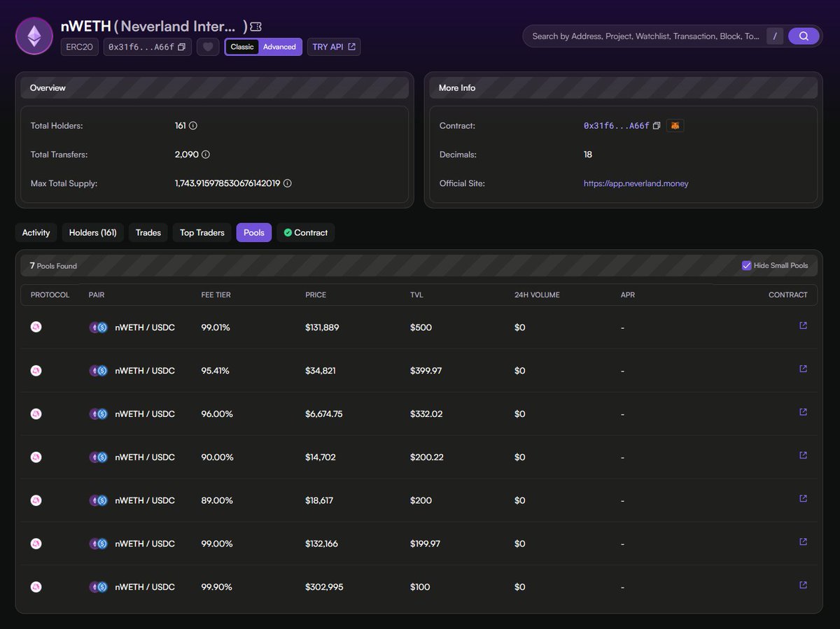Uncheck the Hide Small Pools checkbox

click(x=746, y=265)
